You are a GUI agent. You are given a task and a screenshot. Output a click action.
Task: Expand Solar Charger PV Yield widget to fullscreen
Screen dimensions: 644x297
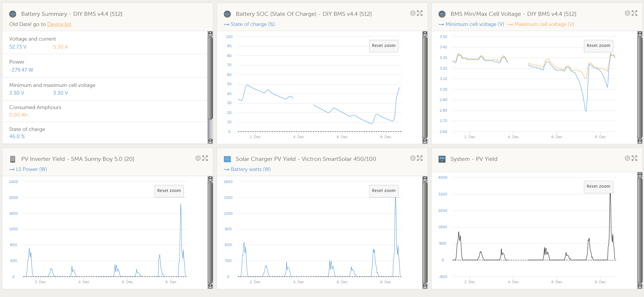pyautogui.click(x=420, y=158)
